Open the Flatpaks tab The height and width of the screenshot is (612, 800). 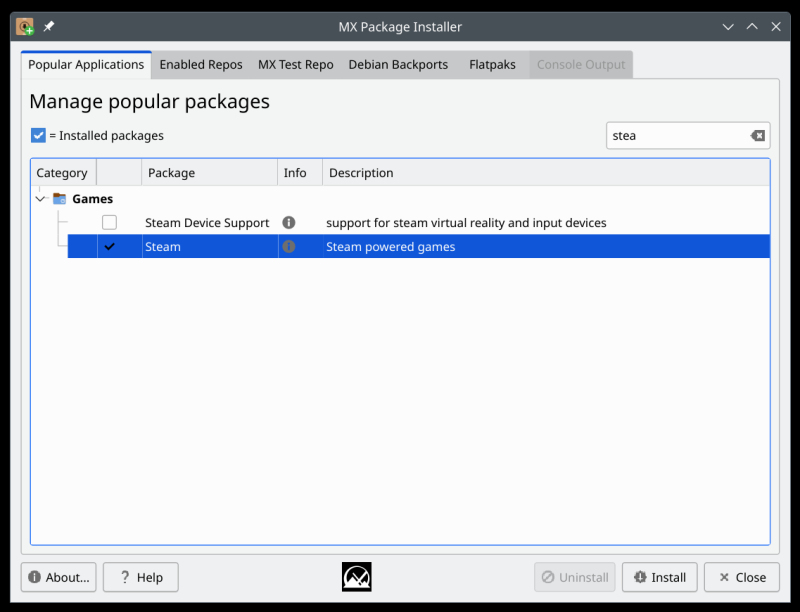point(492,63)
